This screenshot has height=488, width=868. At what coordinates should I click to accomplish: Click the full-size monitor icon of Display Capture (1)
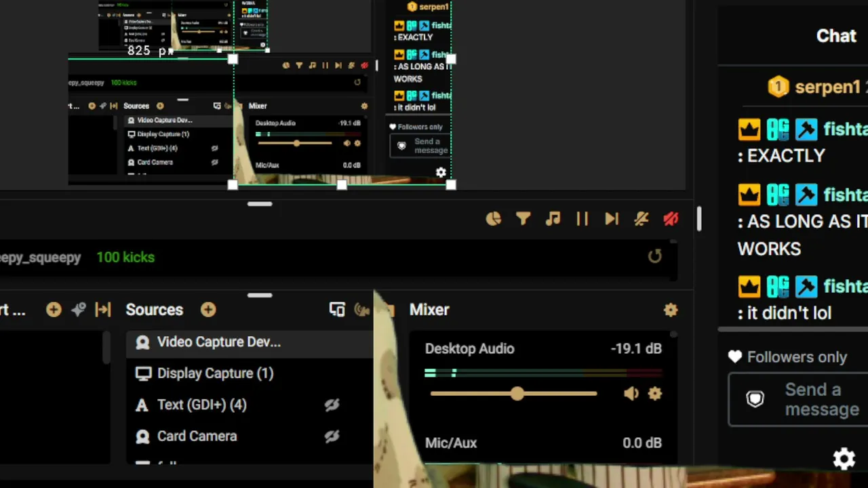[143, 373]
